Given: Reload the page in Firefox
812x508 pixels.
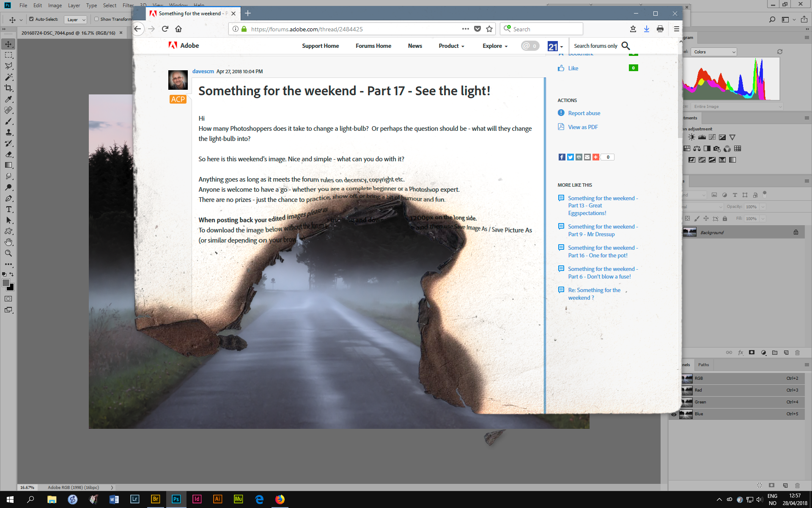Looking at the screenshot, I should tap(165, 29).
